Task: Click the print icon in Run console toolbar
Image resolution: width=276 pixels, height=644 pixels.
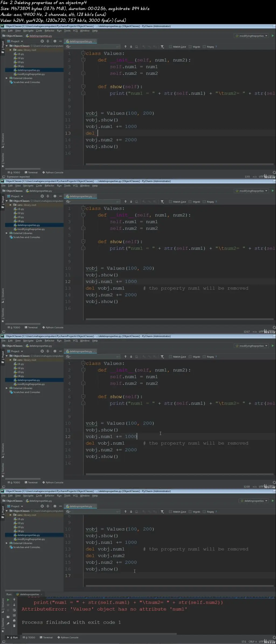Action: pos(14,620)
